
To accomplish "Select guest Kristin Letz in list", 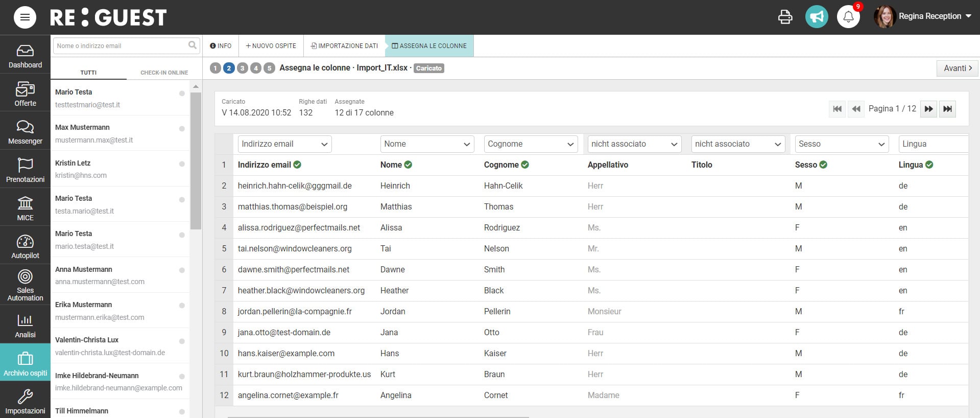I will (x=120, y=169).
